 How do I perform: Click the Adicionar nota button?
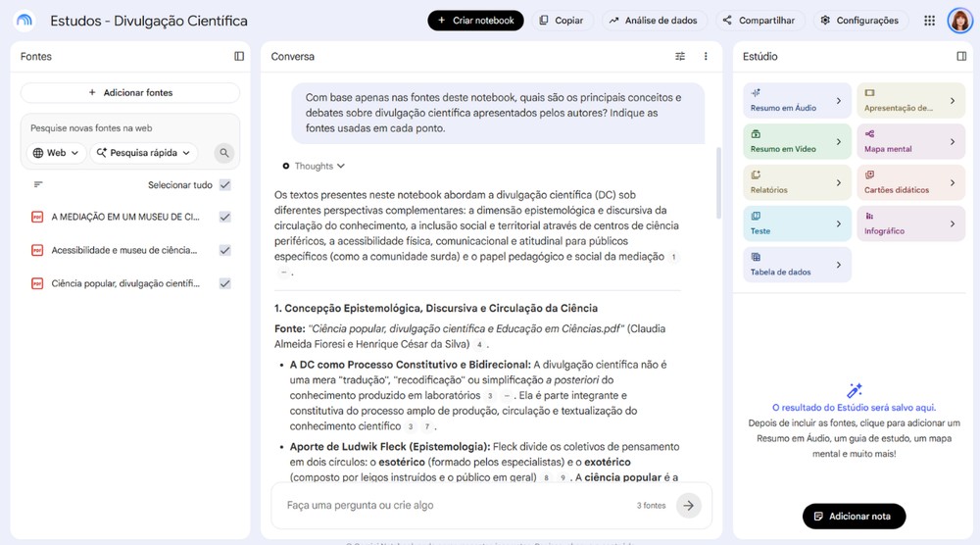[854, 517]
